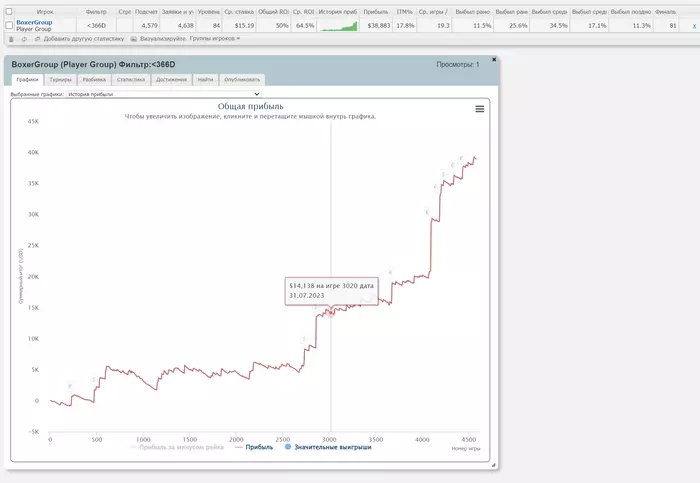Sort by the ITM% column header
The height and width of the screenshot is (483, 700).
pos(404,12)
